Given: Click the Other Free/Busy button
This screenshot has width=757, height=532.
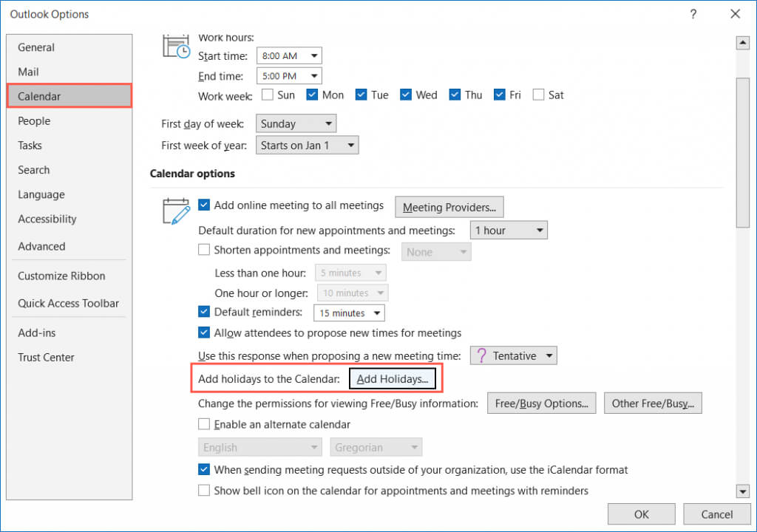Looking at the screenshot, I should (653, 403).
